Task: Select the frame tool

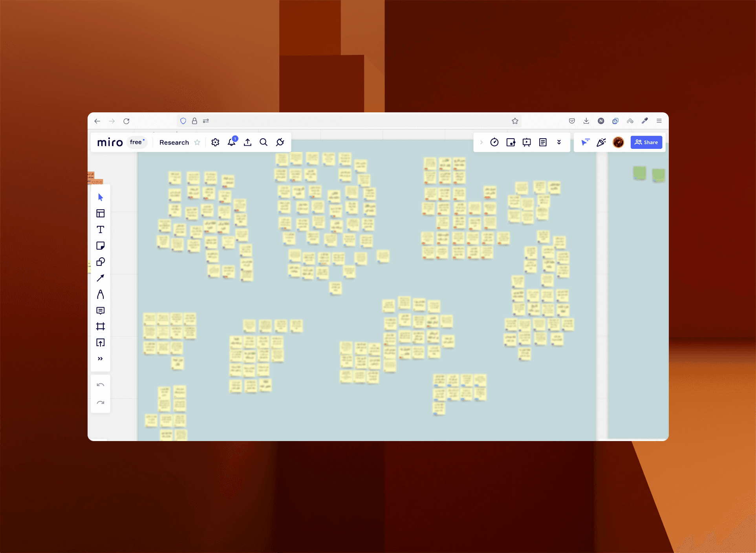Action: point(101,327)
